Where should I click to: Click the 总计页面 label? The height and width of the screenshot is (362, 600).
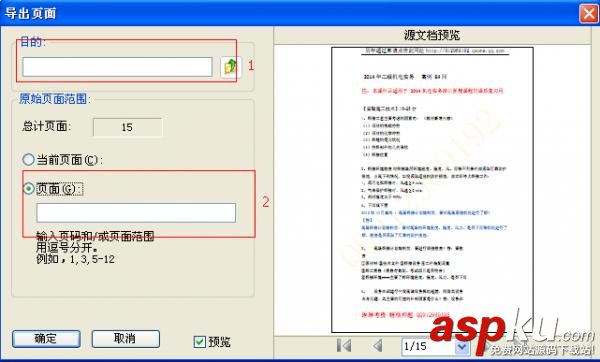pos(46,126)
